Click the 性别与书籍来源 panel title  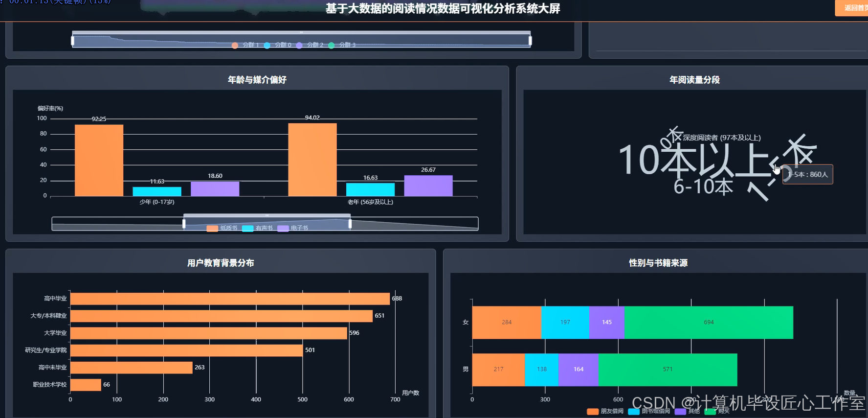pos(658,263)
